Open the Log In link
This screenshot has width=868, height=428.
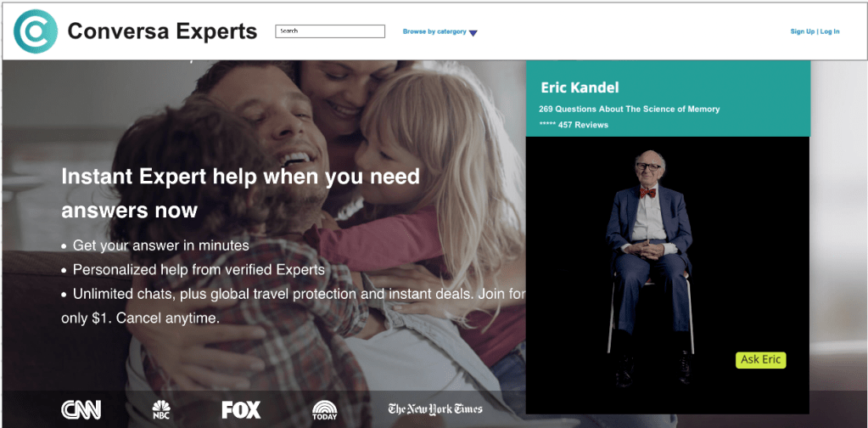click(x=829, y=31)
